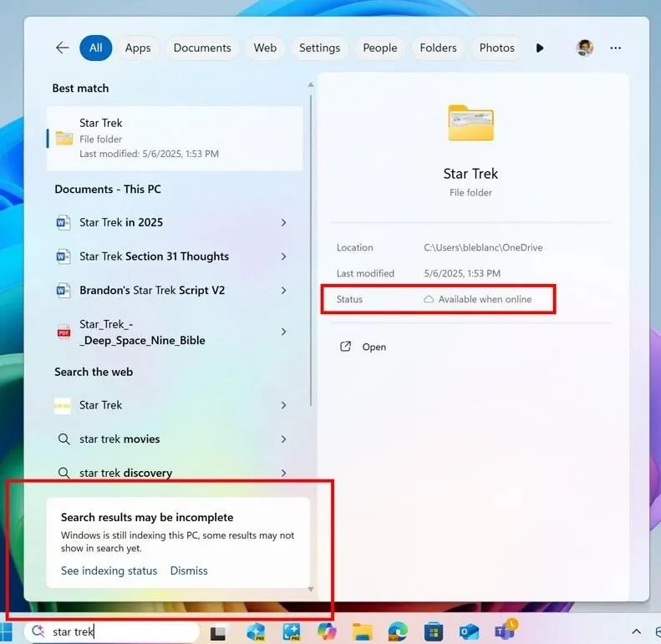Image resolution: width=661 pixels, height=644 pixels.
Task: Select the All filter tab
Action: point(96,48)
